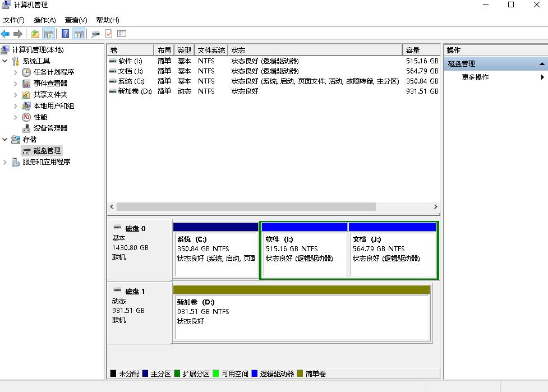
Task: Click the back navigation arrow icon
Action: point(5,33)
